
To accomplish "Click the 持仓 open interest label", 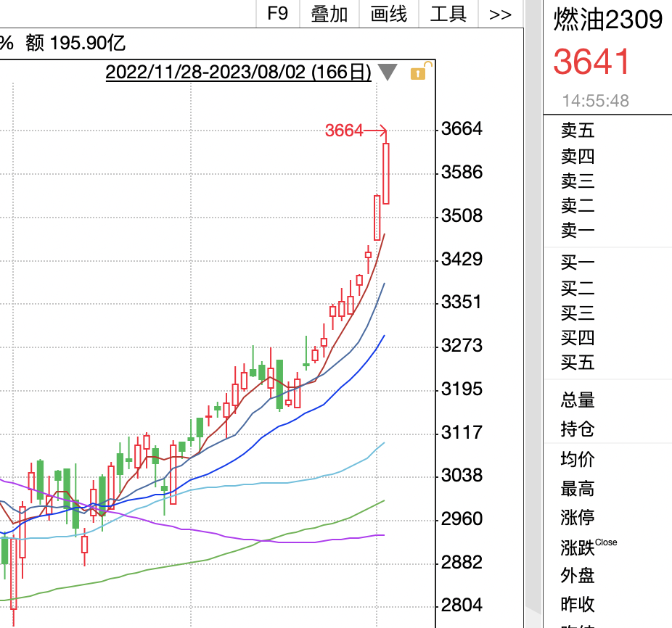I will tap(578, 429).
